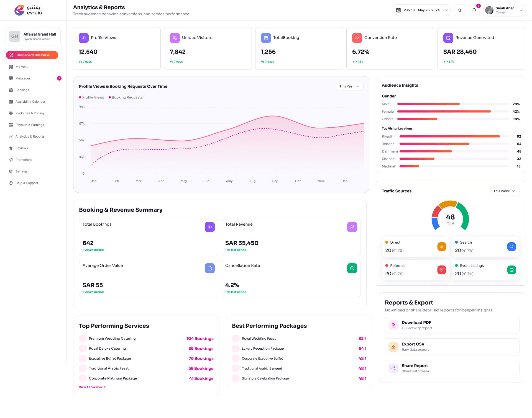This screenshot has width=532, height=418.
Task: Click the Traffic Sources donut chart
Action: (x=450, y=216)
